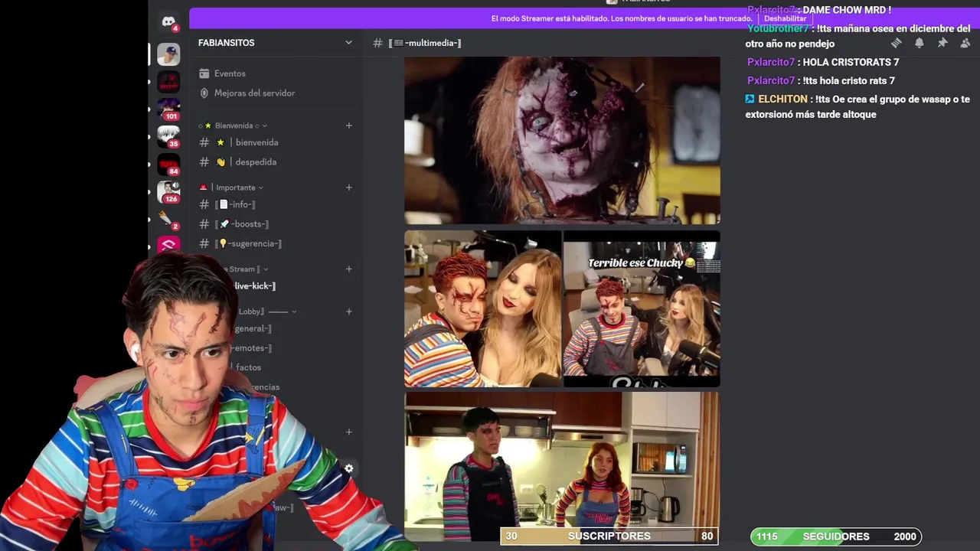Open the dark red server below the capped man

[168, 81]
